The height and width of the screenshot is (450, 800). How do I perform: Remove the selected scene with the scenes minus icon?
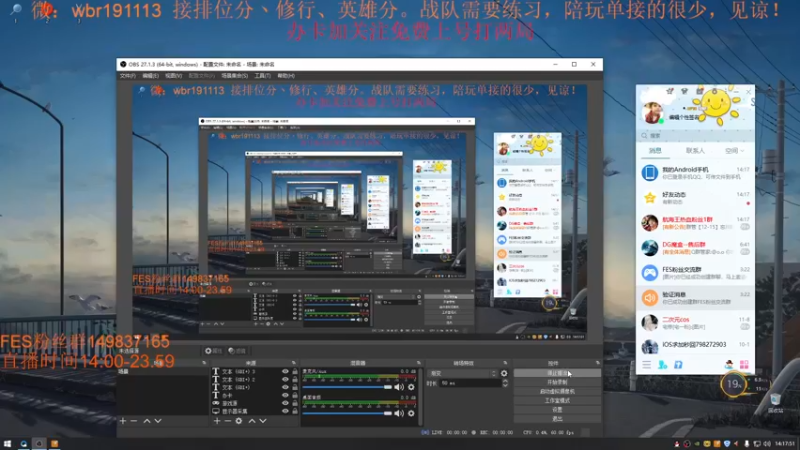click(134, 421)
